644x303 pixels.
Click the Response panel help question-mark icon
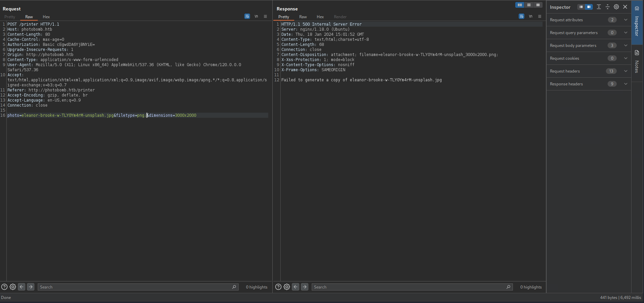(x=278, y=287)
